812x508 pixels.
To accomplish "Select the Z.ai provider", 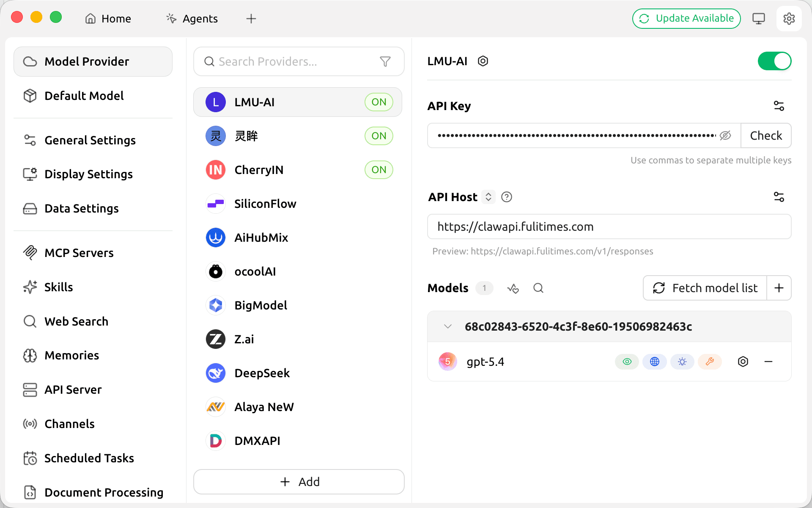I will (x=298, y=339).
